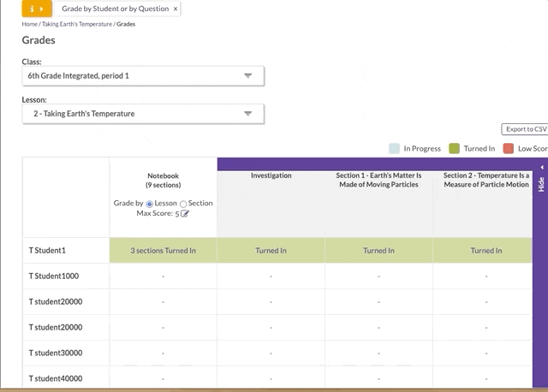Collapse columns using vertical Hide label
548x392 pixels.
[x=540, y=184]
